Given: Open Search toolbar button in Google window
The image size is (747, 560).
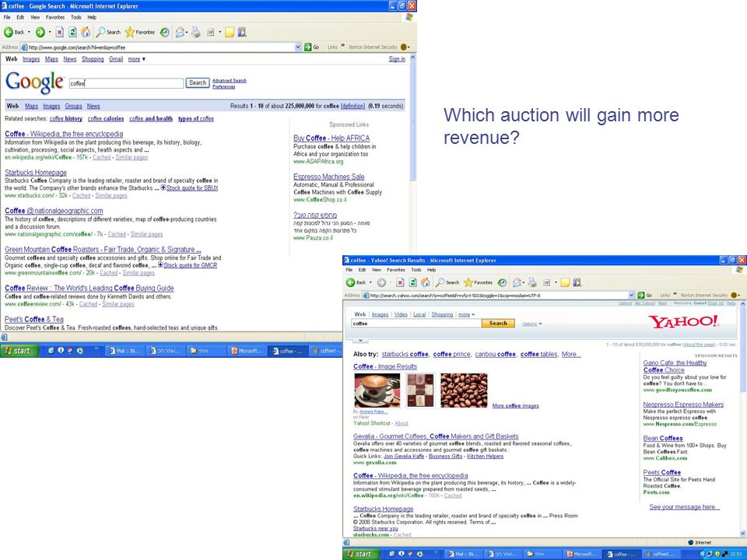Looking at the screenshot, I should click(109, 32).
